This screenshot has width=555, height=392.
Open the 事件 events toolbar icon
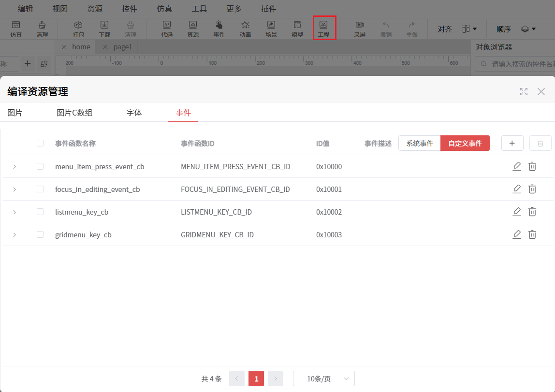click(219, 29)
